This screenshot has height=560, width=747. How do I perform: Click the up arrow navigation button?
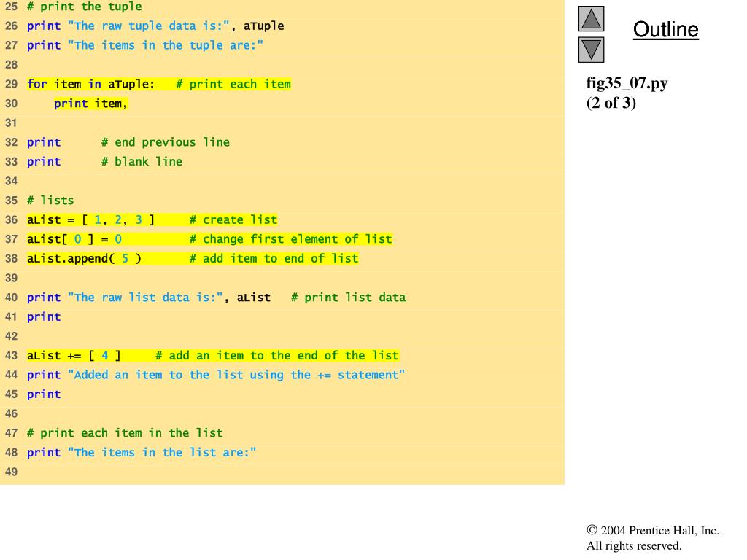point(591,18)
